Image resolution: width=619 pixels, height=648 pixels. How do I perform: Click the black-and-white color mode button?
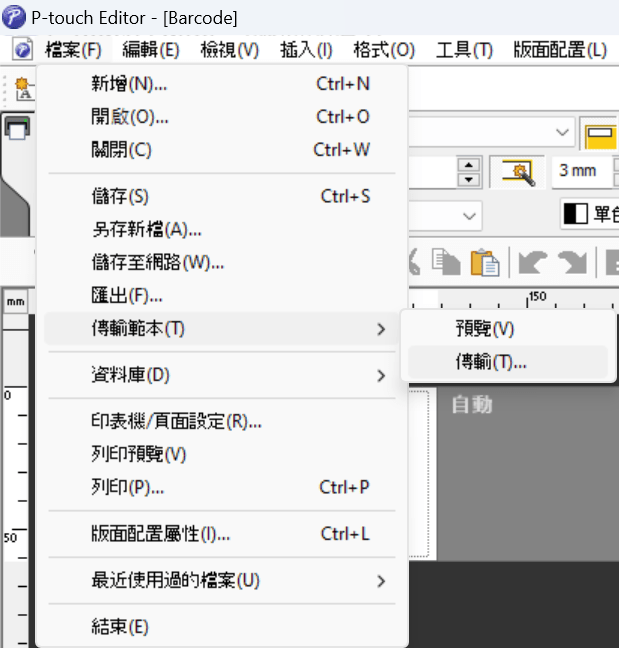tap(591, 214)
